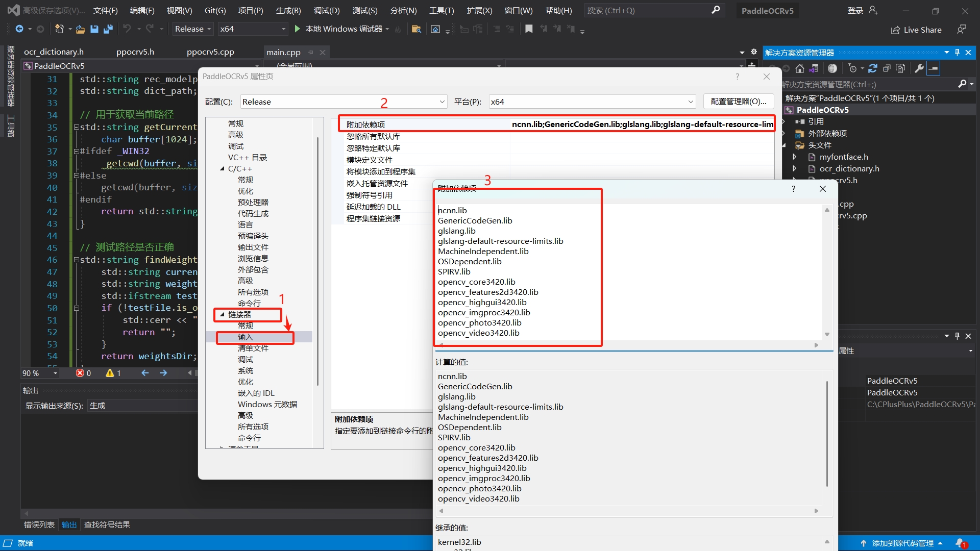This screenshot has width=980, height=551.
Task: Click the open file folder icon
Action: click(80, 29)
